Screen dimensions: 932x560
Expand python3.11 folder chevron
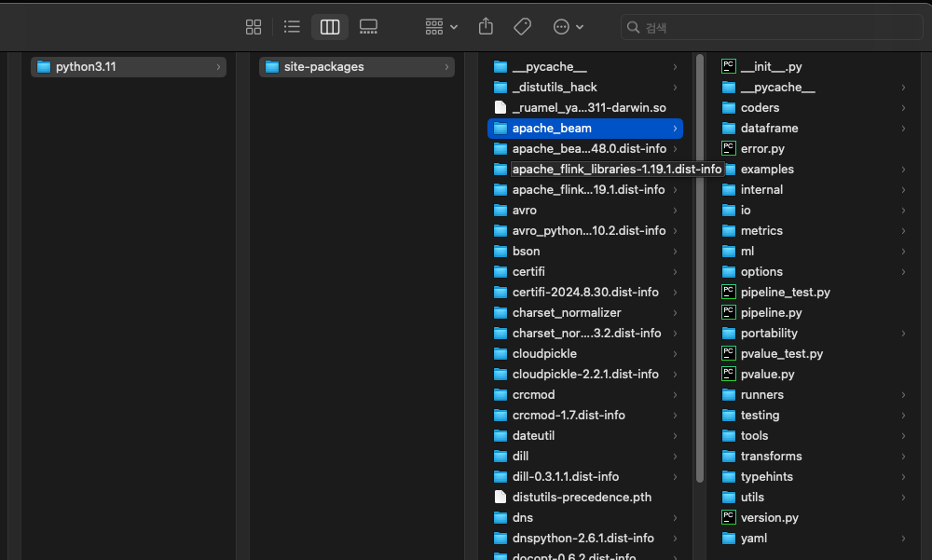point(218,67)
